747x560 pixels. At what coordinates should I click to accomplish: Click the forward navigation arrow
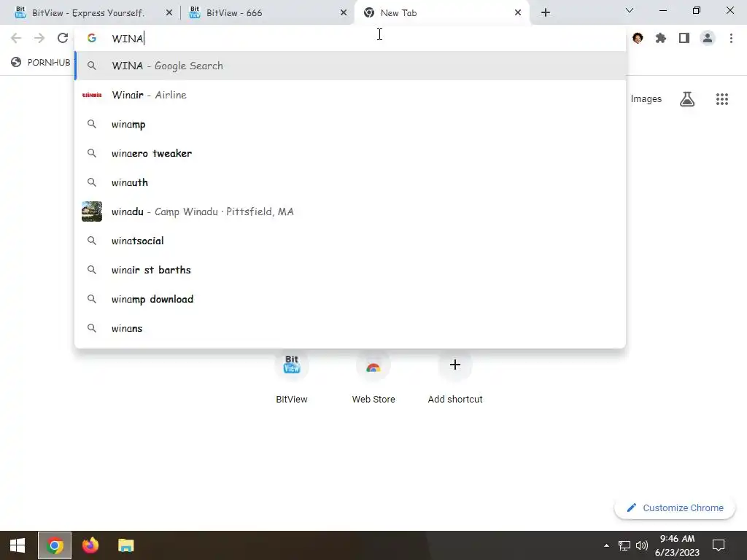tap(39, 38)
